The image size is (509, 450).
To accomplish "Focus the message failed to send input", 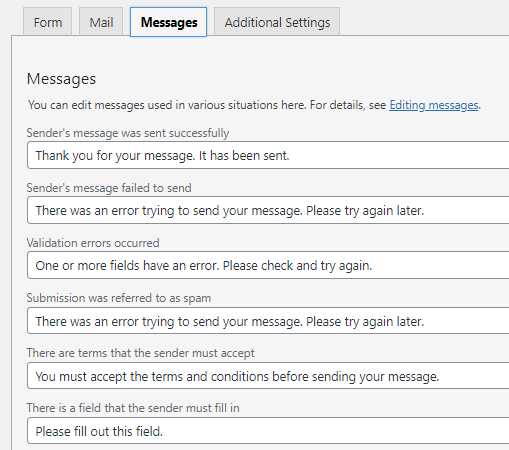I will (x=268, y=210).
